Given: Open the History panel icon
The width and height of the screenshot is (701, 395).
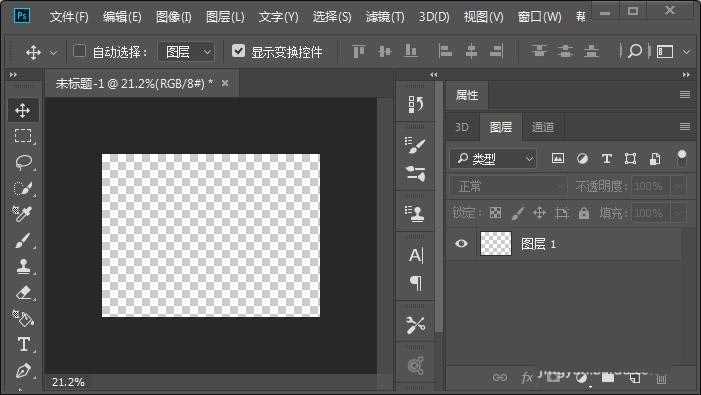Looking at the screenshot, I should tap(416, 104).
